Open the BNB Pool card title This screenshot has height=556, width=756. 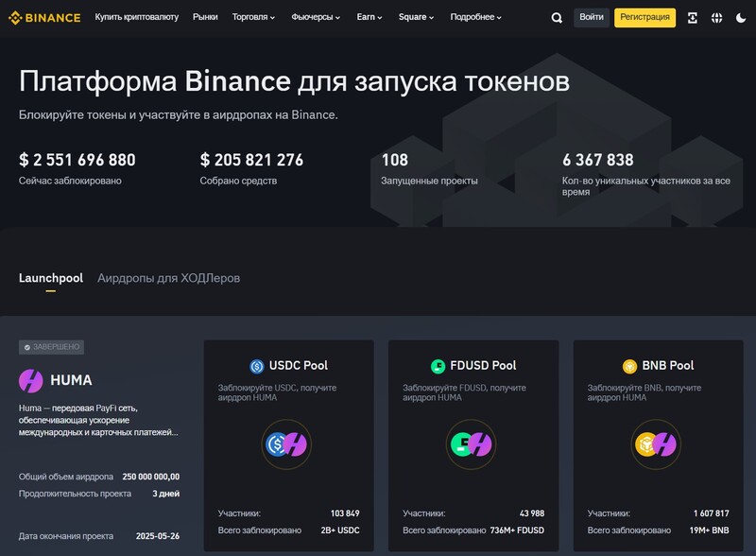coord(668,366)
